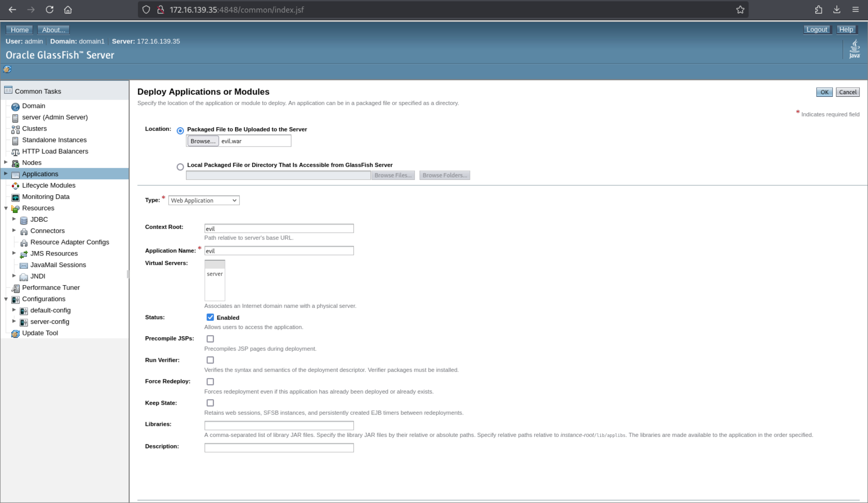Select Local Packaged File or Directory radio
Viewport: 868px width, 503px height.
tap(180, 167)
